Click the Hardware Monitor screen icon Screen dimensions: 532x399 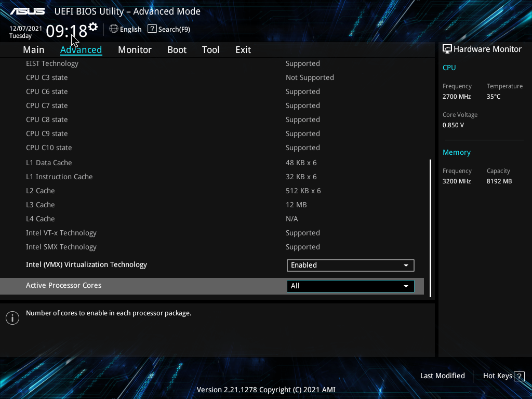pos(447,49)
